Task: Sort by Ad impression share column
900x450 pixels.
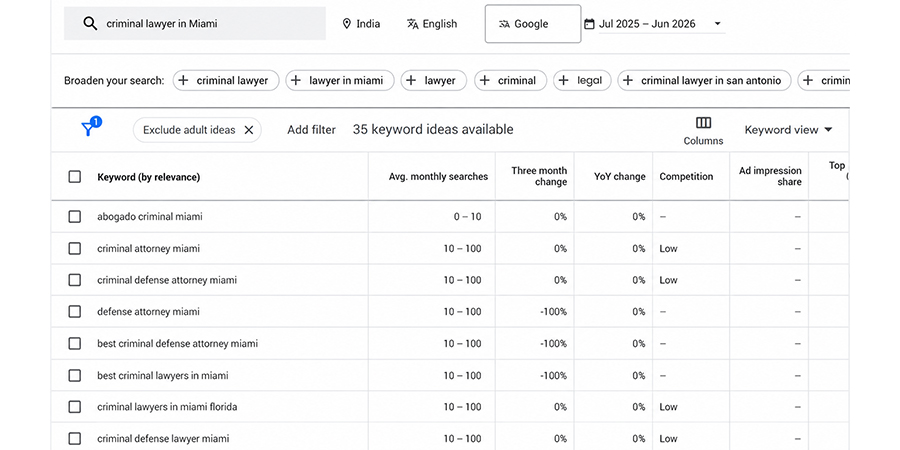Action: 770,176
